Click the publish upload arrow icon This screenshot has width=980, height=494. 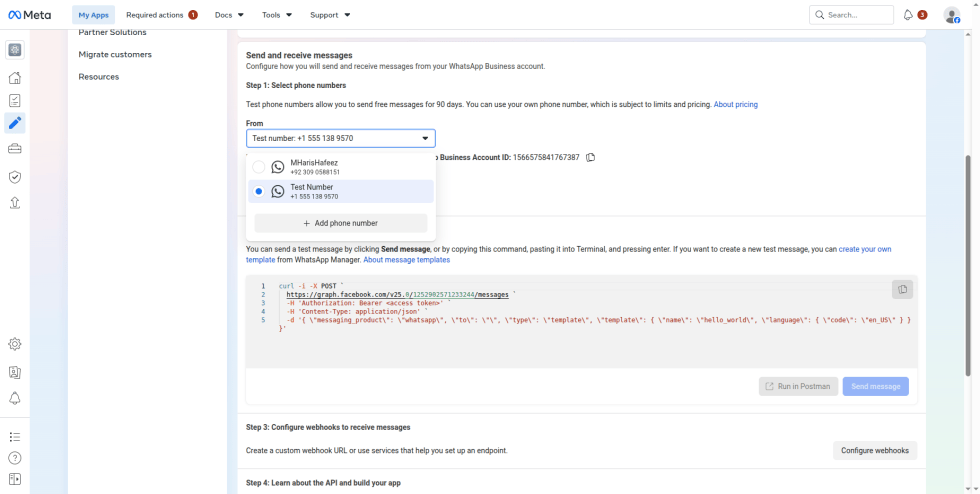coord(15,203)
